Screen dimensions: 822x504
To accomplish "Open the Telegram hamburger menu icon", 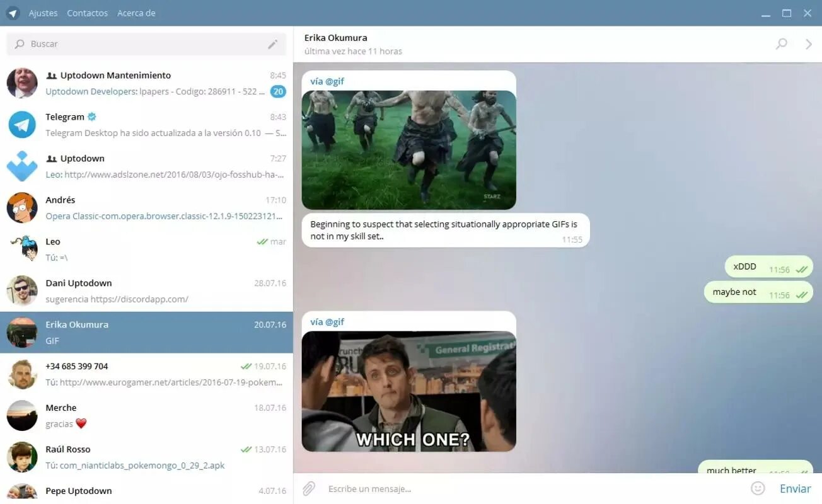I will pyautogui.click(x=13, y=13).
